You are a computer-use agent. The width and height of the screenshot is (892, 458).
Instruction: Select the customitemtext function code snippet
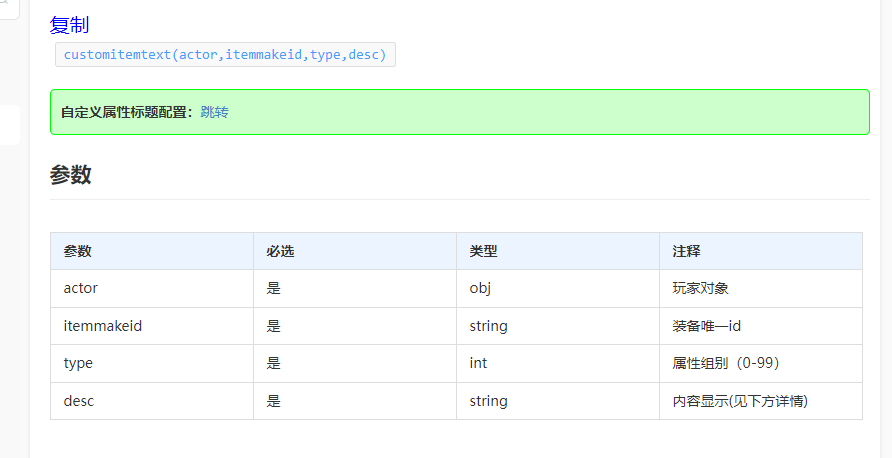point(225,55)
